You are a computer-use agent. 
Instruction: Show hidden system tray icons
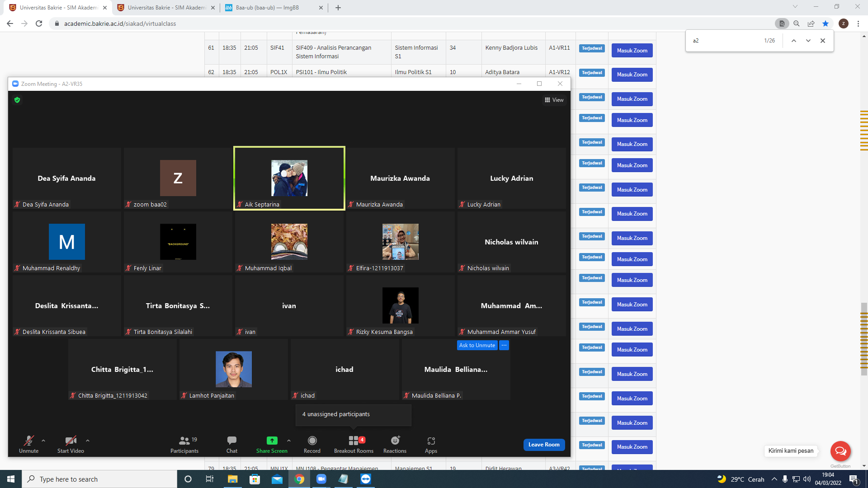tap(774, 479)
